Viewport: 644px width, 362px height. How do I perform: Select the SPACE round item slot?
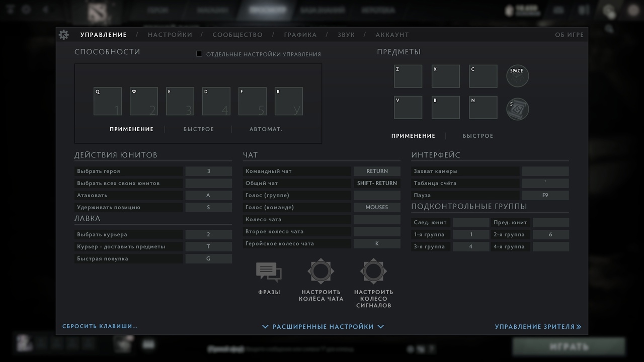coord(517,76)
